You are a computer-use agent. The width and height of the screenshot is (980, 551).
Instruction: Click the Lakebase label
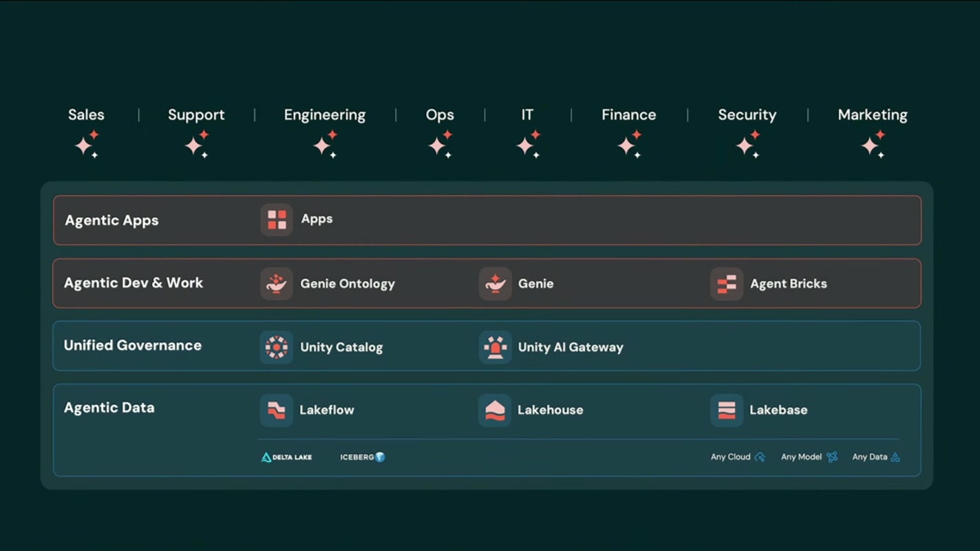[778, 410]
